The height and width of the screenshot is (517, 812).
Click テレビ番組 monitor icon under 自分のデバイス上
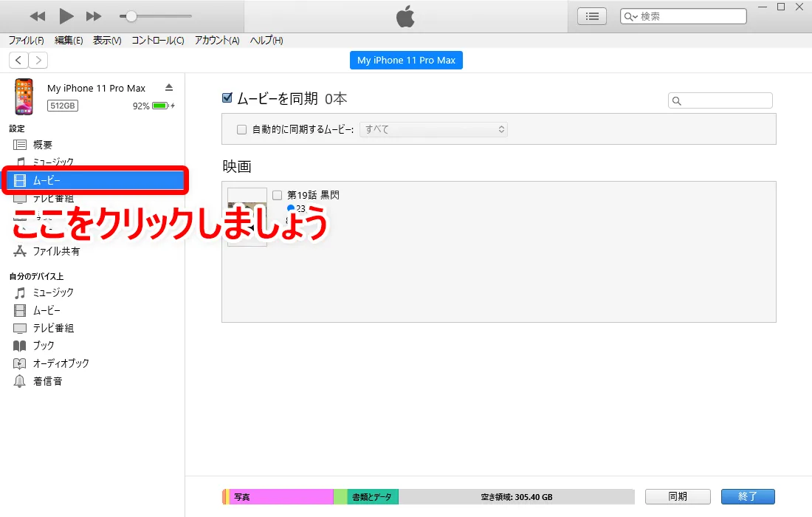click(x=20, y=328)
